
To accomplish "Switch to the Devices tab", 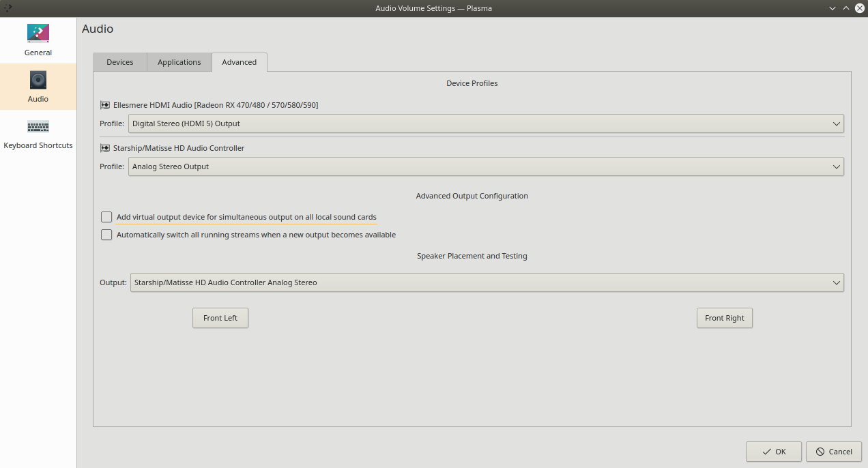I will (x=120, y=62).
